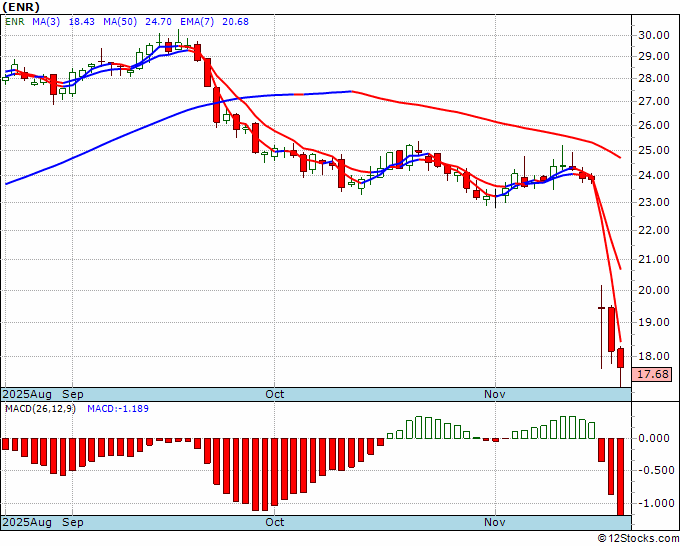Click the MA(3) value 18.43

pyautogui.click(x=82, y=22)
